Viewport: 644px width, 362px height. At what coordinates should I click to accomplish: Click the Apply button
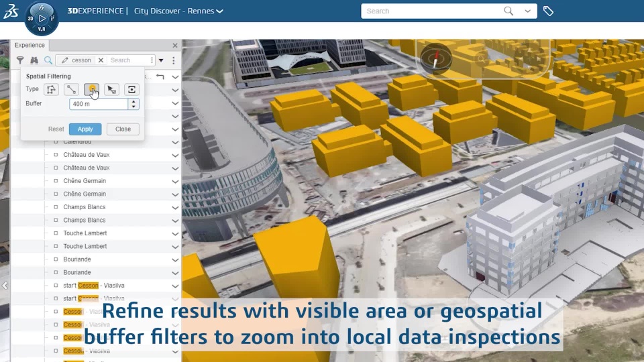[x=85, y=129]
